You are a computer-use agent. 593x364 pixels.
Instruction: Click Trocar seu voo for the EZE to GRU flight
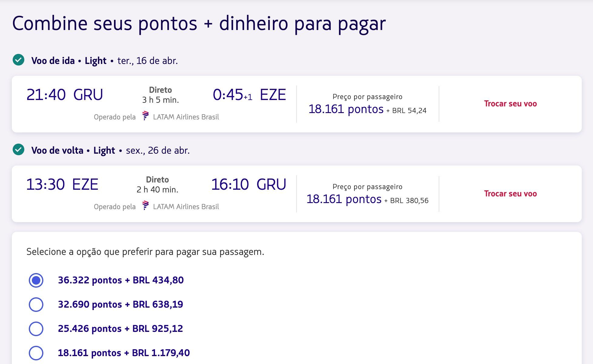(510, 194)
